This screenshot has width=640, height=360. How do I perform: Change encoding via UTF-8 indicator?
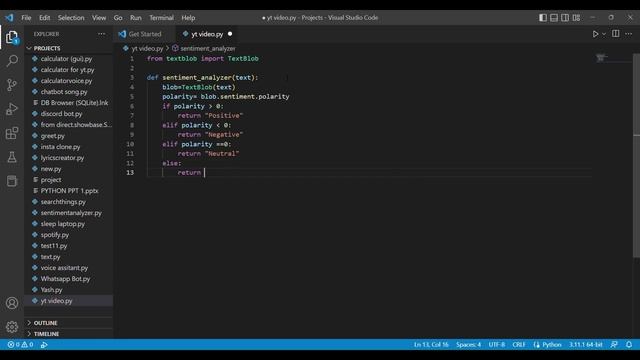pyautogui.click(x=497, y=344)
